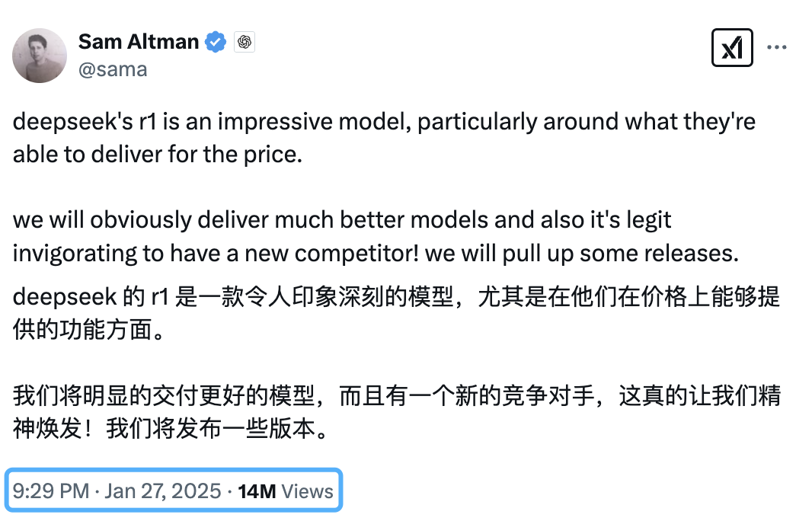Click the Chinese line beginning "供的功能方面"
812x521 pixels.
[x=88, y=331]
